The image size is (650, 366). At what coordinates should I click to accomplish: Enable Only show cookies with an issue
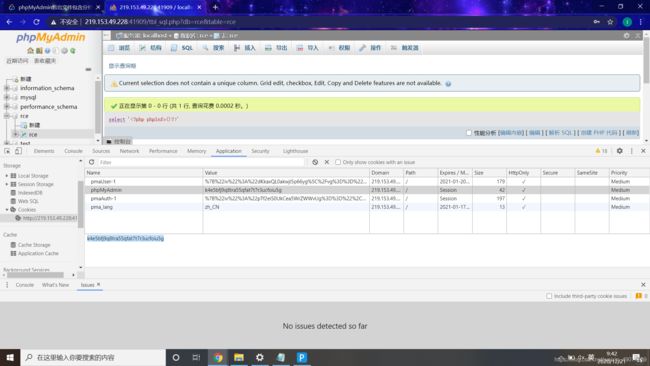[338, 162]
